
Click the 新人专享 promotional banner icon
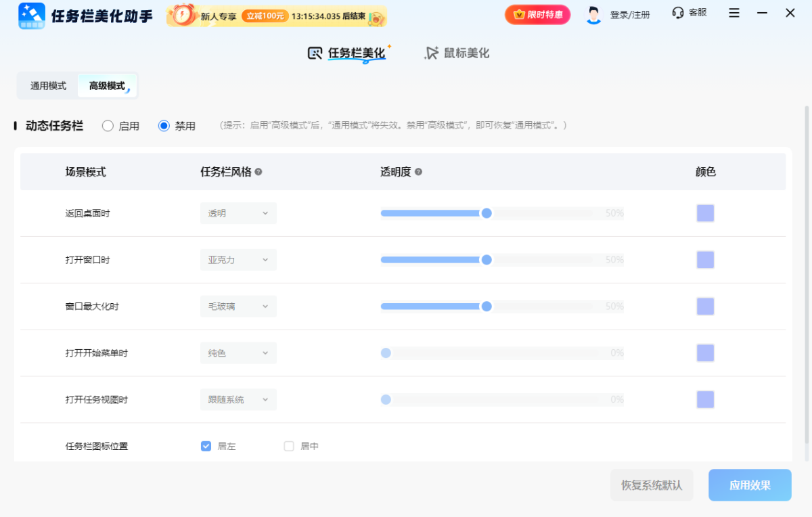[181, 15]
